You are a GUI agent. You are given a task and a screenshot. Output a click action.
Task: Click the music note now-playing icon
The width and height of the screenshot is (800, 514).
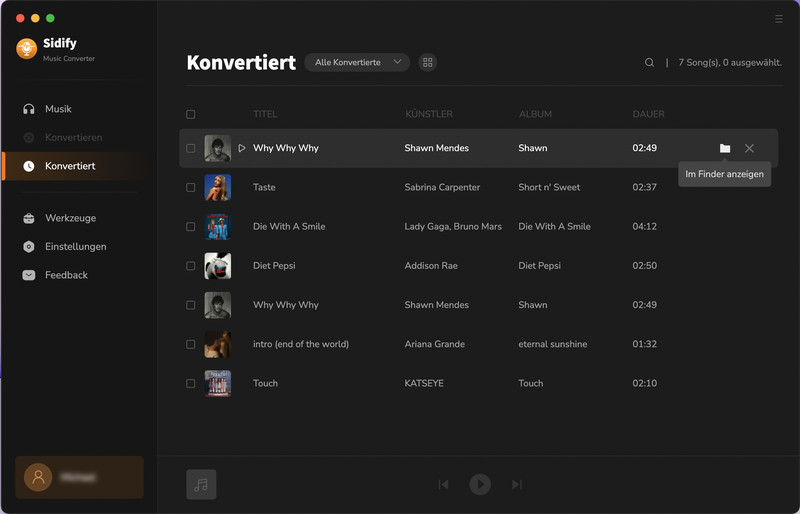[x=201, y=484]
